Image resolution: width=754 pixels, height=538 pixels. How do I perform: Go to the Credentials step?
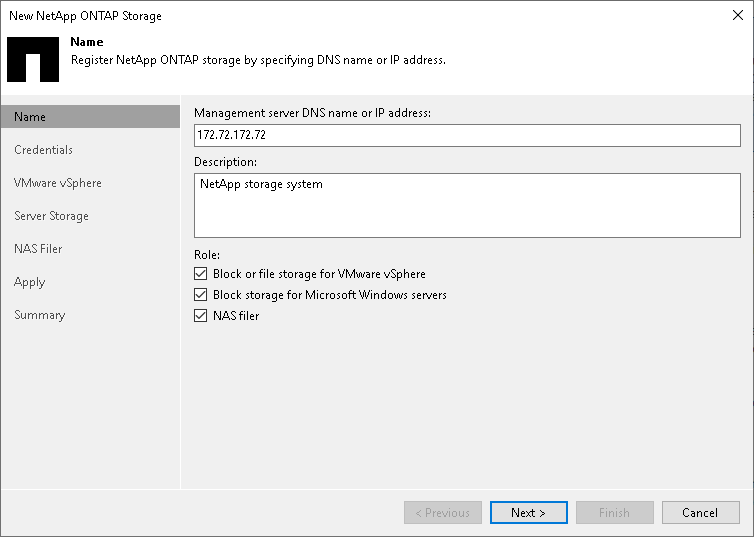click(43, 150)
